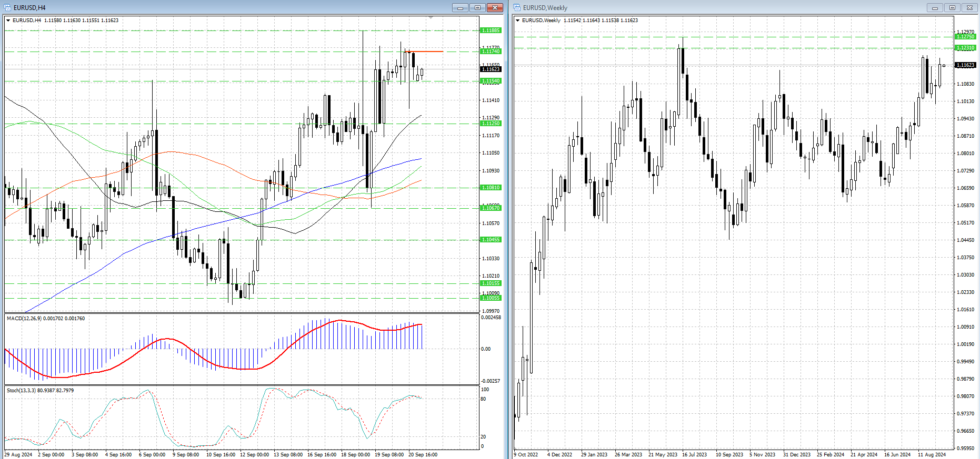The width and height of the screenshot is (980, 459).
Task: Open the dropdown arrow beside the EURUSD,H4 chart label
Action: click(x=8, y=21)
